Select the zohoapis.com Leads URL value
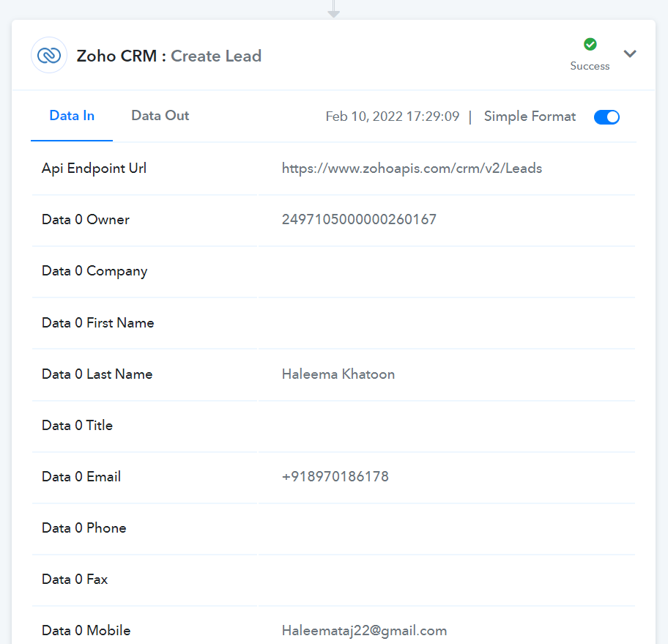The height and width of the screenshot is (644, 668). point(412,169)
